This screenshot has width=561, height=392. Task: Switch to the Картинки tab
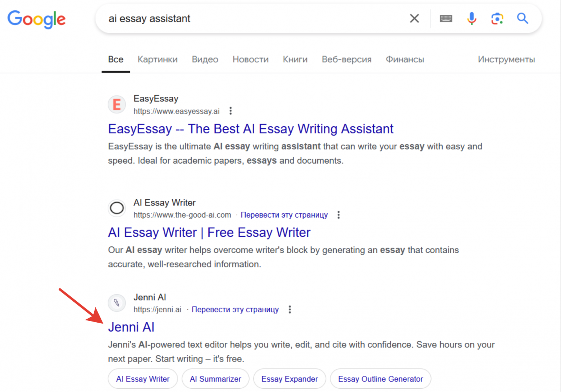[x=158, y=59]
